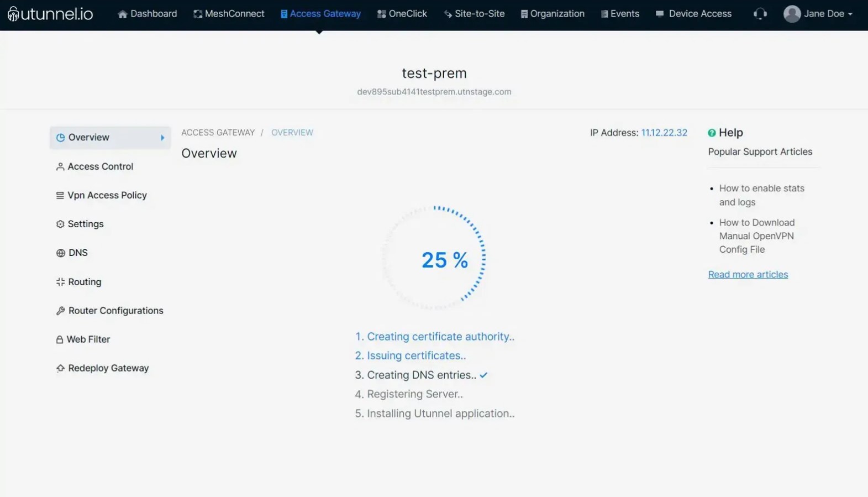Open Organization in top navigation

tap(557, 14)
